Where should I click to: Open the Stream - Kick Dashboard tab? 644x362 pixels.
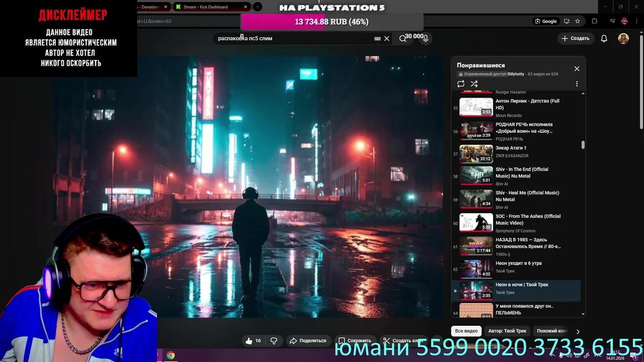click(x=211, y=7)
